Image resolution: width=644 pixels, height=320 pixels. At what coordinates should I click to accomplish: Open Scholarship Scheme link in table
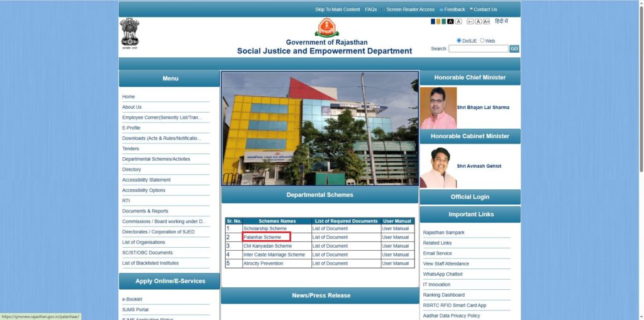coord(265,228)
